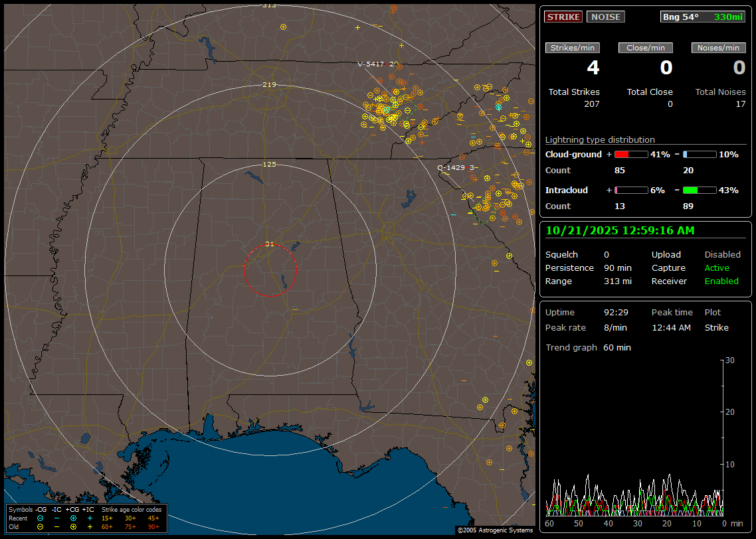Click the old negative intracloud legend symbol

pos(56,526)
